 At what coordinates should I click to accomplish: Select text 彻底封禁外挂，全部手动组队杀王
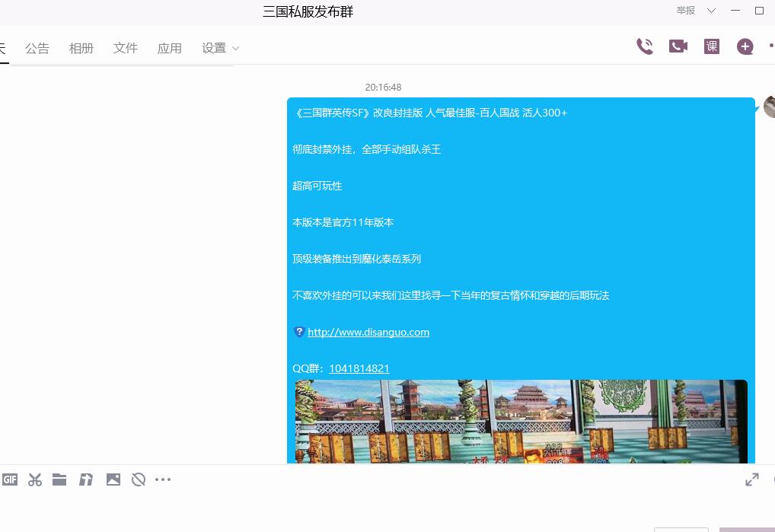click(x=366, y=149)
